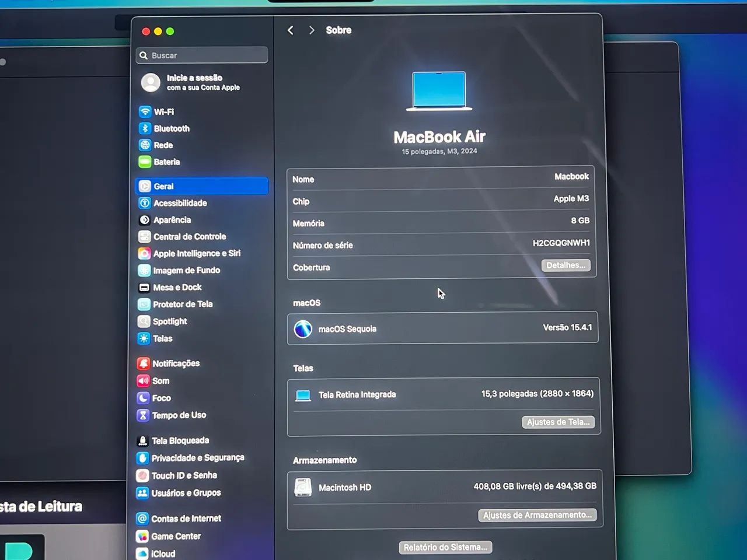Open Touch ID e Senha icon
Screen dimensions: 747x560
(x=142, y=475)
